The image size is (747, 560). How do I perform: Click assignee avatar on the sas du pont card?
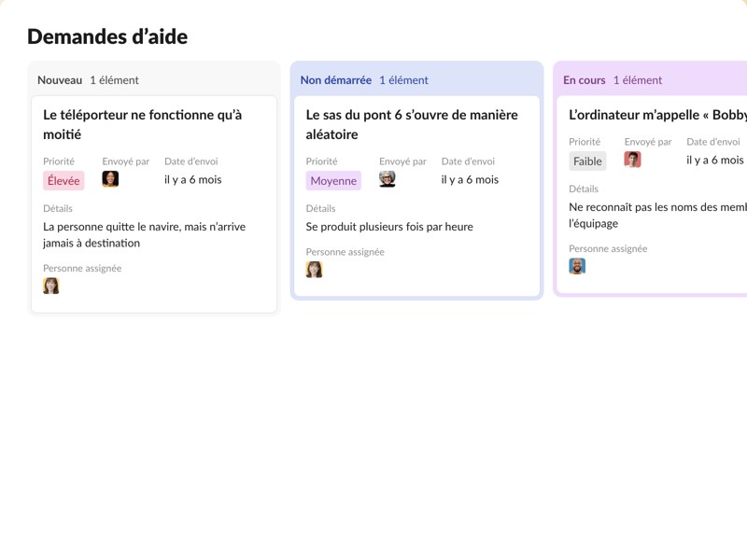click(315, 269)
